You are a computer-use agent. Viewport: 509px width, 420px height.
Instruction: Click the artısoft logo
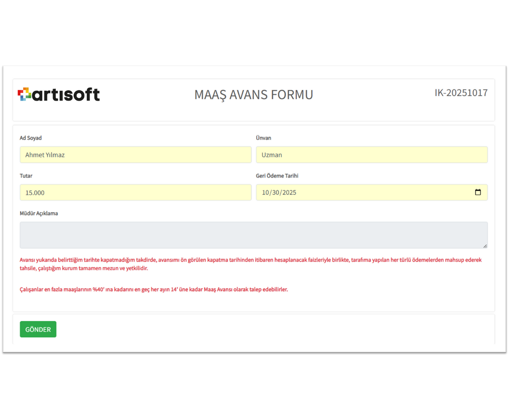pos(59,94)
